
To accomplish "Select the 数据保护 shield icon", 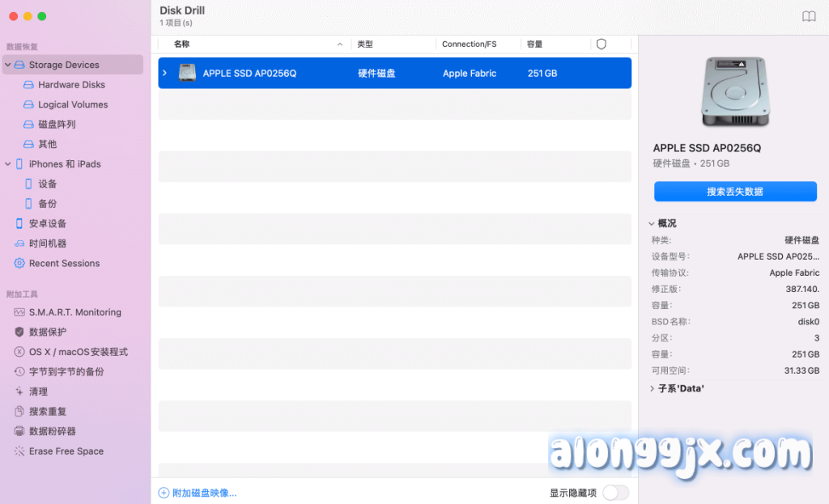I will point(19,332).
